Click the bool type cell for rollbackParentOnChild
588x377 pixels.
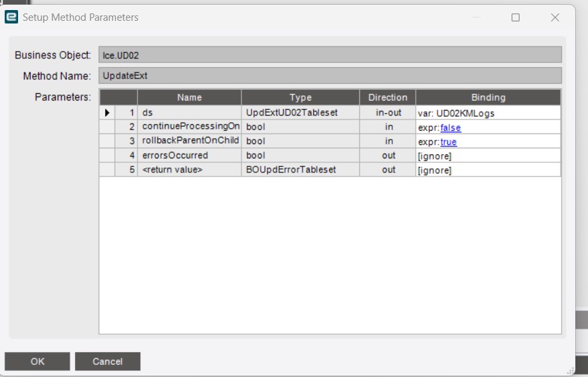[300, 141]
